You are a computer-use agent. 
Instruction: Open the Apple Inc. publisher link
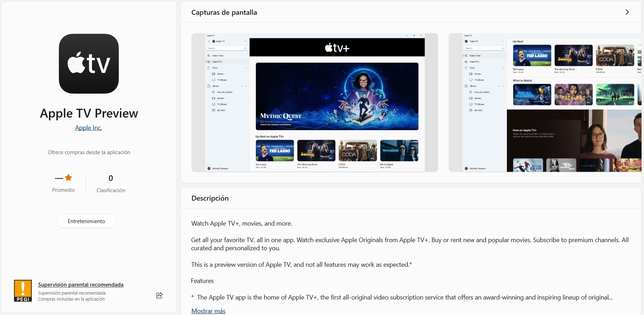pyautogui.click(x=88, y=128)
